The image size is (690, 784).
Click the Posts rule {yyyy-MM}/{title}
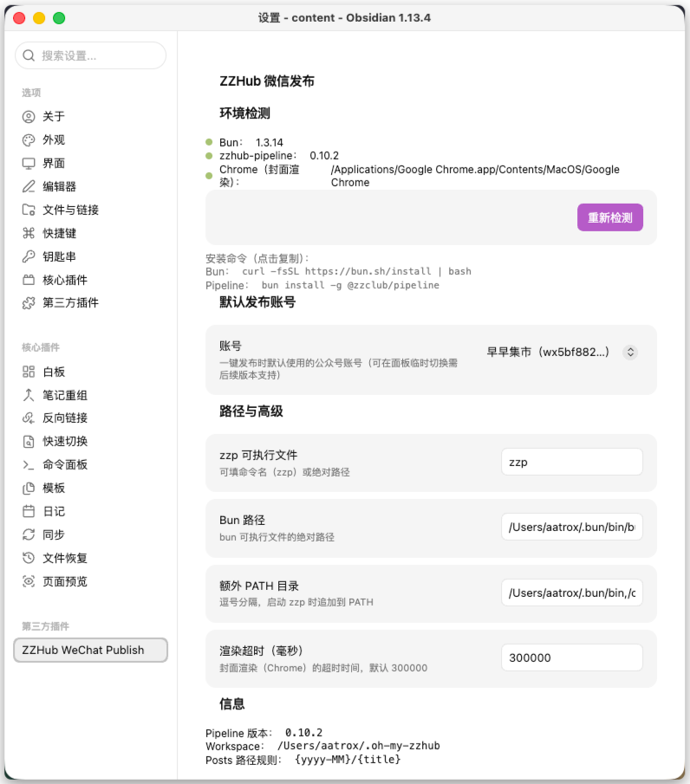point(348,760)
